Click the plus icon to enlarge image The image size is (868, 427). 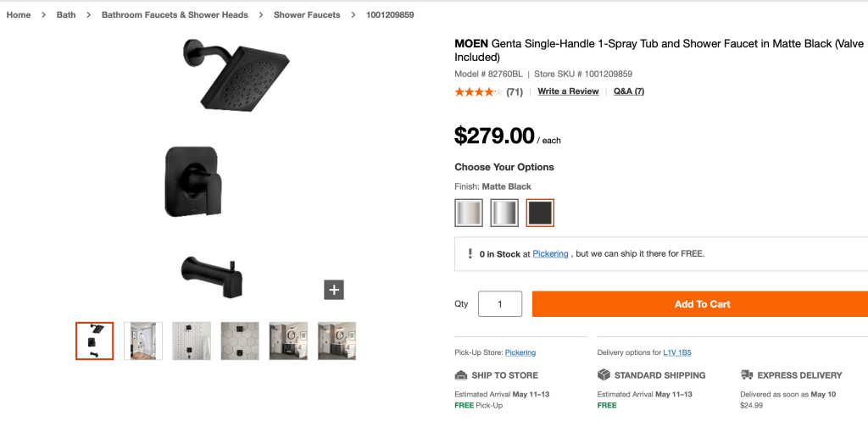[x=334, y=290]
